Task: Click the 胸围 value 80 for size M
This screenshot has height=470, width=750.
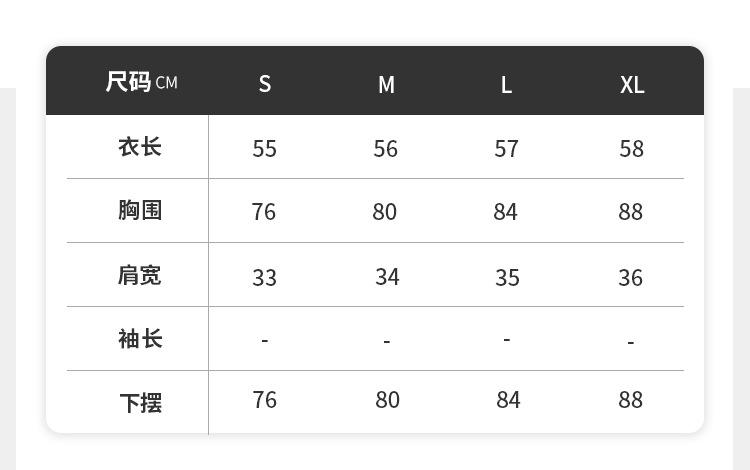Action: click(x=385, y=212)
